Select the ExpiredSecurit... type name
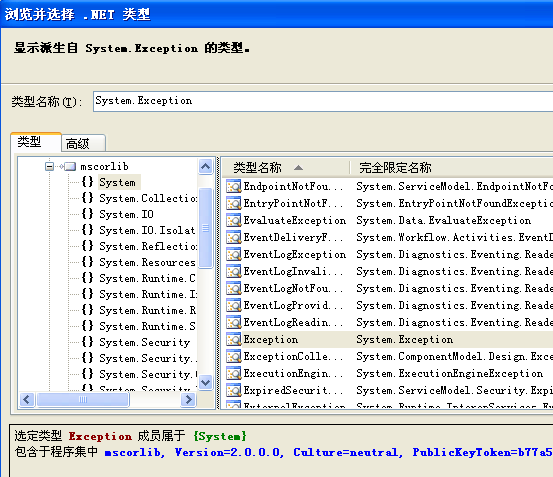Image resolution: width=553 pixels, height=477 pixels. click(293, 390)
